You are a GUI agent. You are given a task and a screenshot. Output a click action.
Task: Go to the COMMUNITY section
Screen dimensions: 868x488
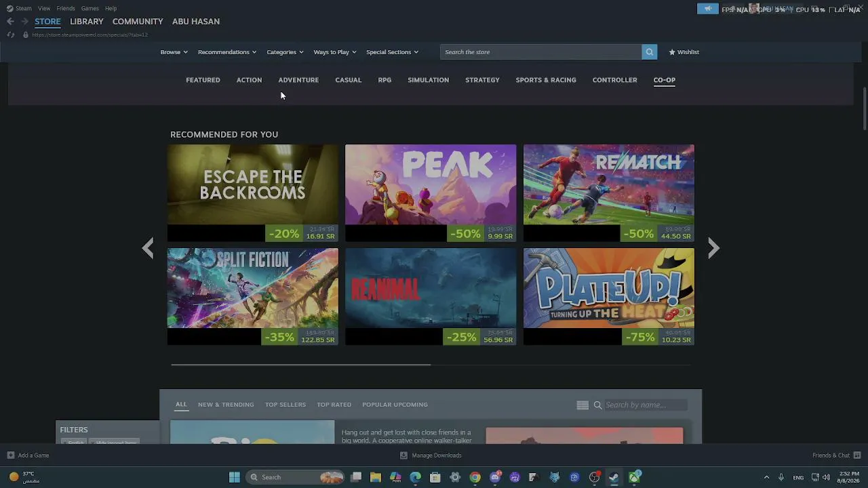point(138,22)
